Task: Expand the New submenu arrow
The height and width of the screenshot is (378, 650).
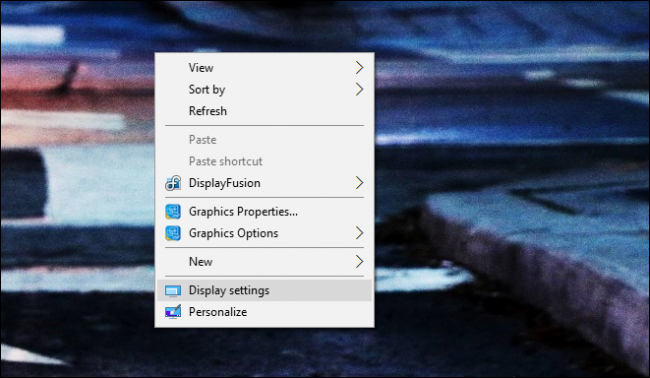Action: pyautogui.click(x=359, y=262)
